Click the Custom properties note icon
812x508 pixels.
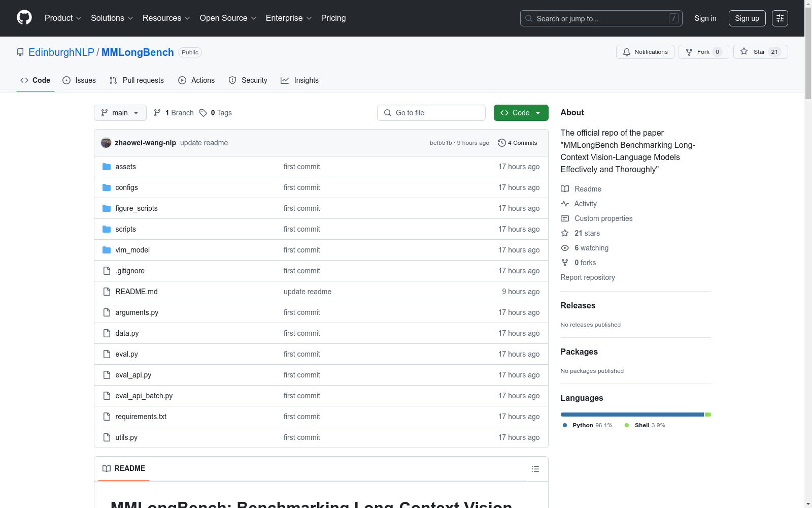tap(565, 218)
